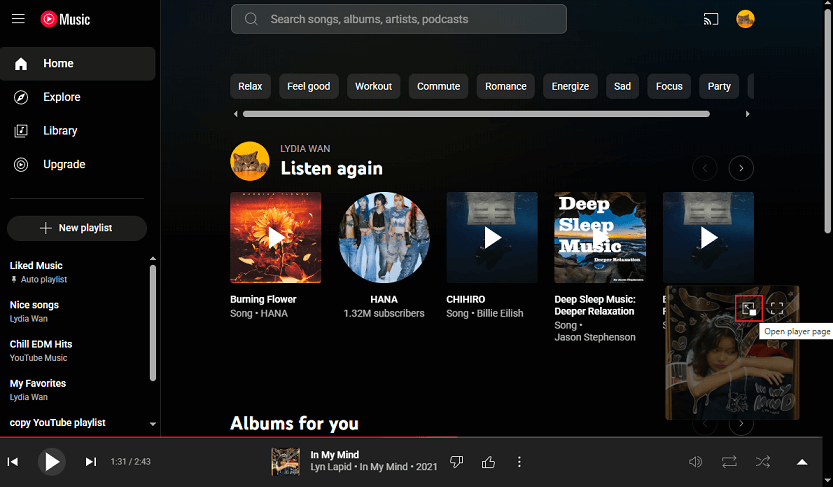Play CHIHIRO song thumbnail

pos(492,237)
